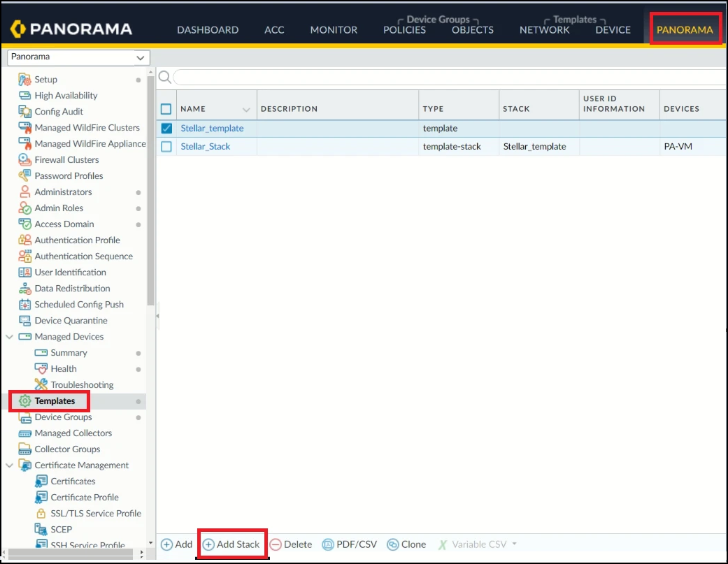Click the Config Audit icon
Screen dimensions: 728x564
24,112
